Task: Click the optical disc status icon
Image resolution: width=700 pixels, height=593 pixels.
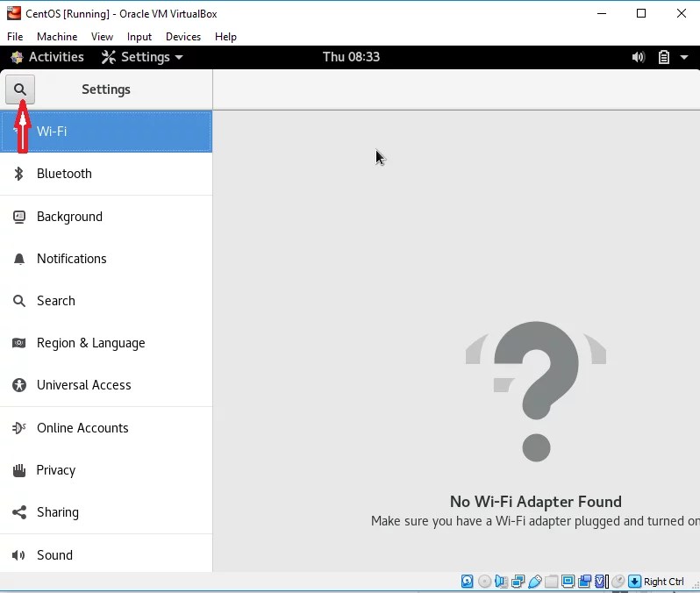Action: [484, 581]
